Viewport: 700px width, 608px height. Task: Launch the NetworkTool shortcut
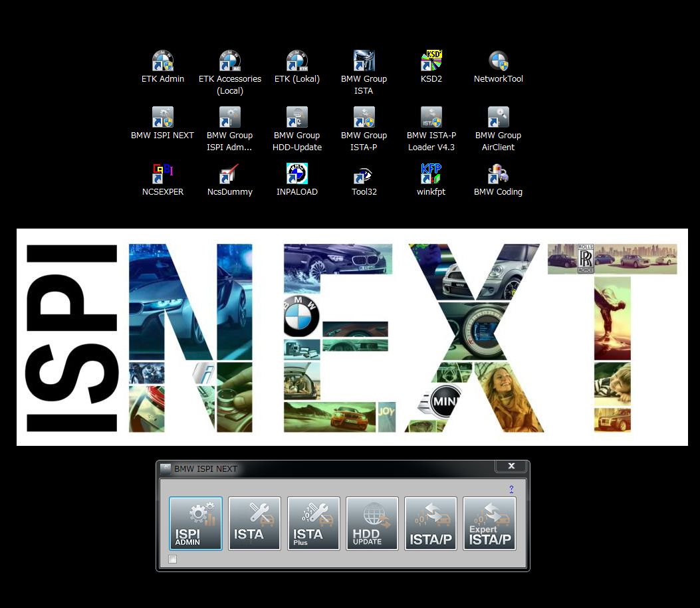click(x=498, y=67)
